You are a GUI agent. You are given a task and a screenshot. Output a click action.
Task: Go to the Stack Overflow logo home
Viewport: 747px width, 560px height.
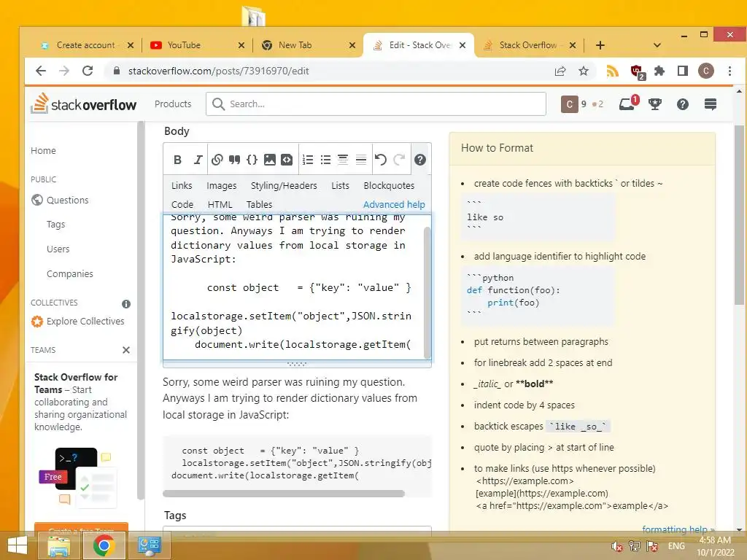pyautogui.click(x=84, y=104)
